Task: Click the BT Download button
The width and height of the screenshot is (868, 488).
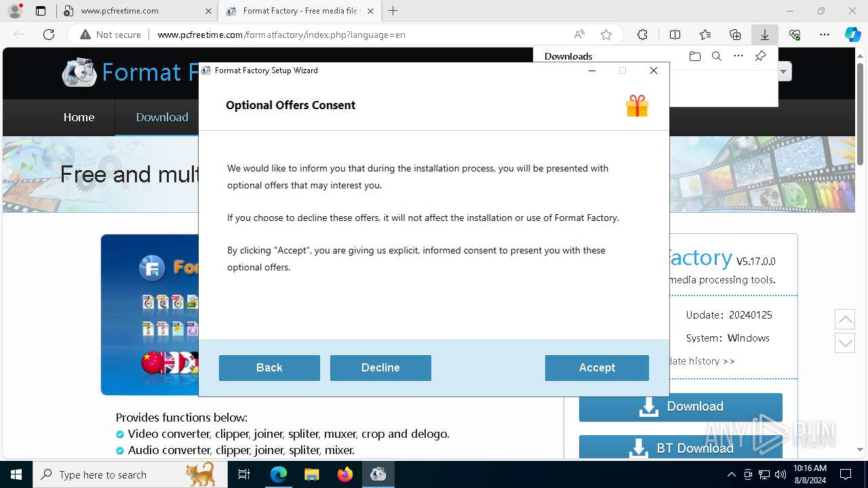Action: 681,447
